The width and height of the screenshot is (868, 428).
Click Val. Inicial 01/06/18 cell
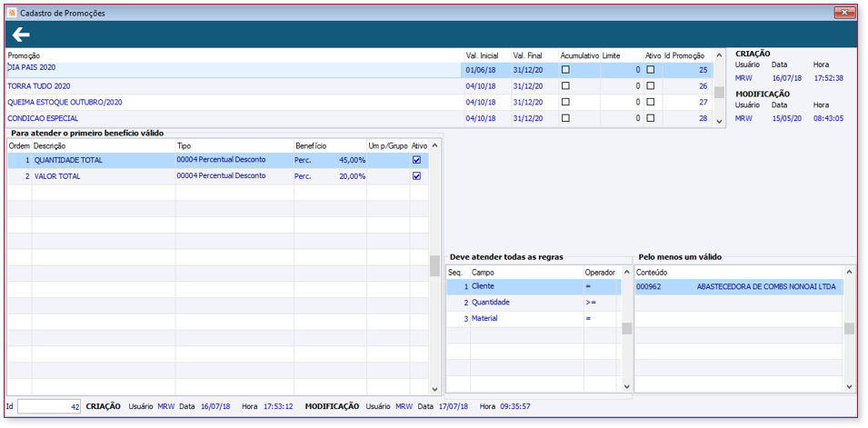coord(481,70)
